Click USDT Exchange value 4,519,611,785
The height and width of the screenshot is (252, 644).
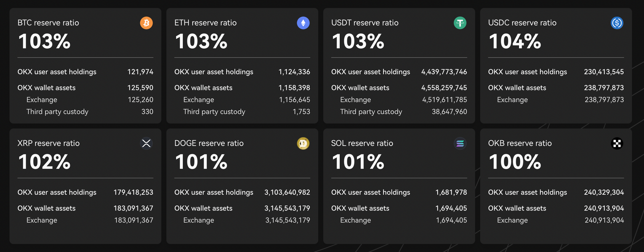pyautogui.click(x=445, y=100)
